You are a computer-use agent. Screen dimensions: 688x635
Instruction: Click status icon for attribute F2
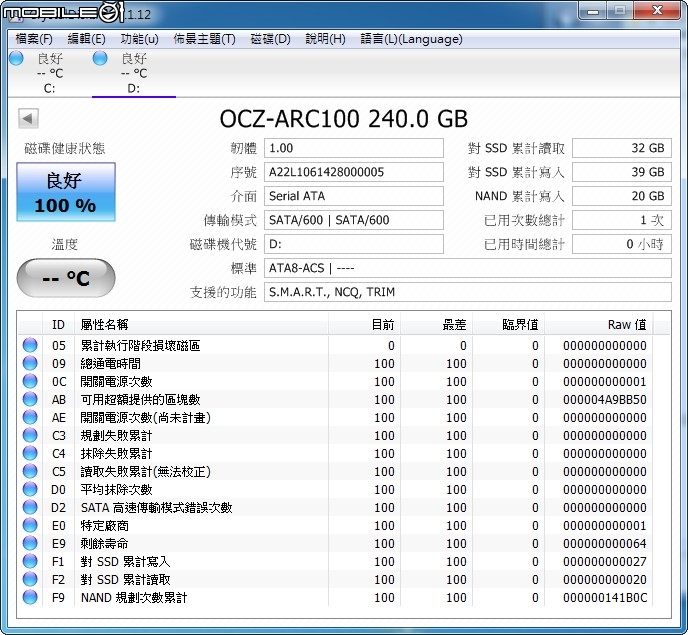pyautogui.click(x=30, y=579)
